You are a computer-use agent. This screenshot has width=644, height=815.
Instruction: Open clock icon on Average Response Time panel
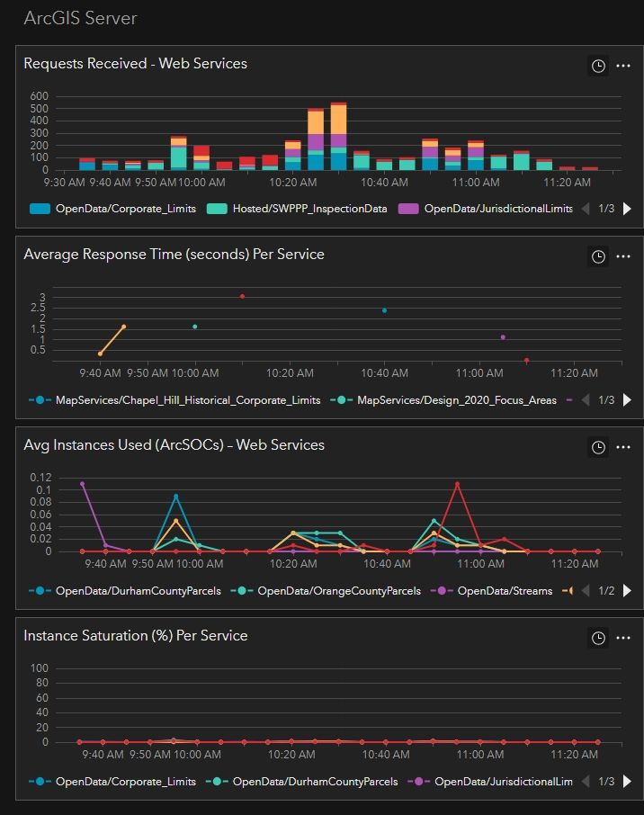pos(598,256)
